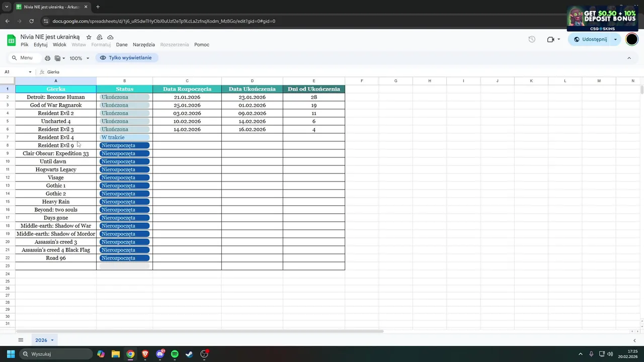Screen dimensions: 644x362
Task: Star the spreadsheet Nivia NIE jest ukrainką
Action: point(89,37)
